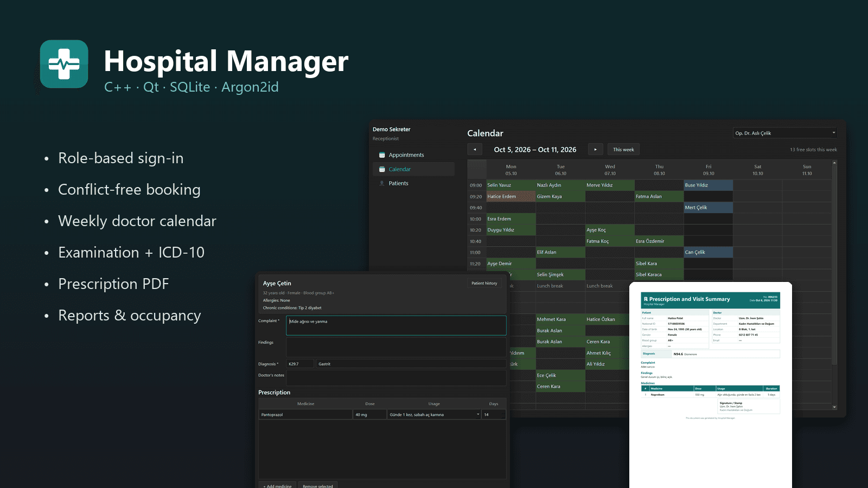Click Fatma Aslan Thursday appointment
The width and height of the screenshot is (868, 488).
pos(659,196)
